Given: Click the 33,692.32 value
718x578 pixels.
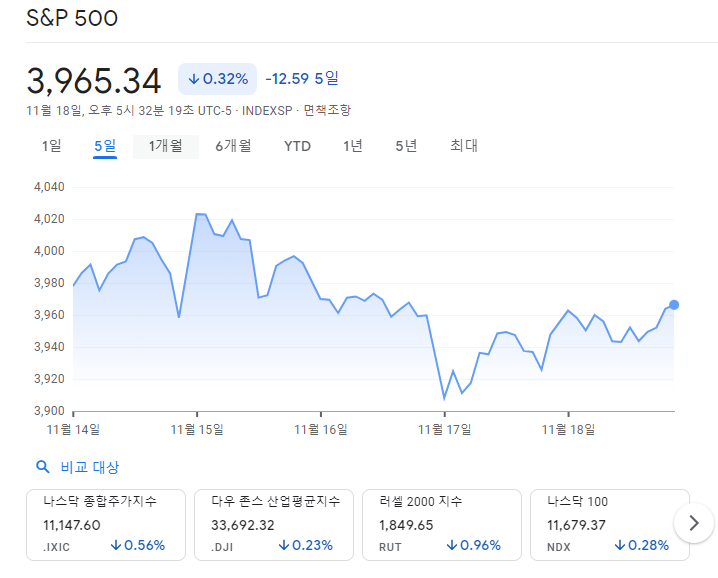Looking at the screenshot, I should pyautogui.click(x=243, y=525).
